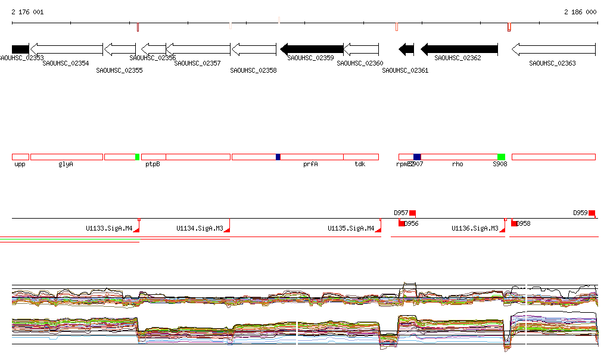
Task: Select the small black SAOUHSC_02361 arrow
Action: pyautogui.click(x=406, y=49)
